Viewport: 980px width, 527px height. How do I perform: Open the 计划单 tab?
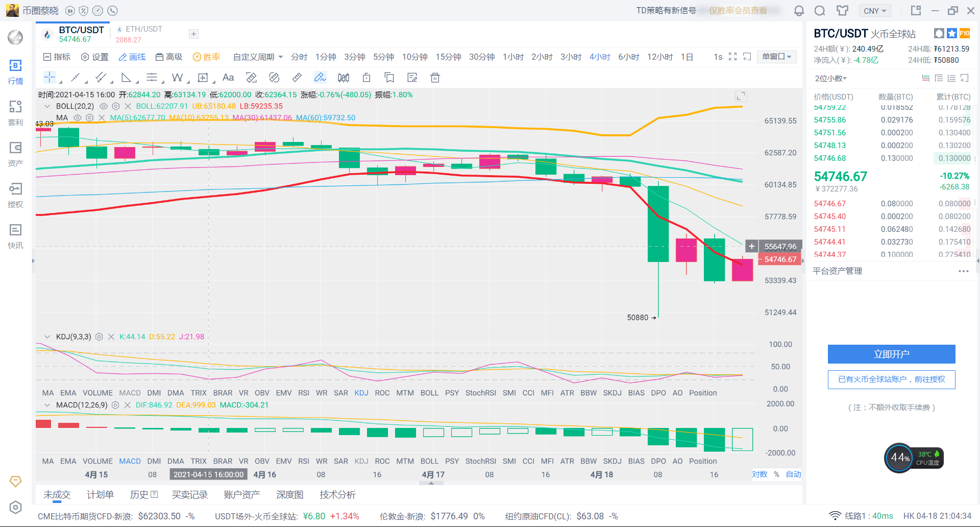(x=100, y=494)
